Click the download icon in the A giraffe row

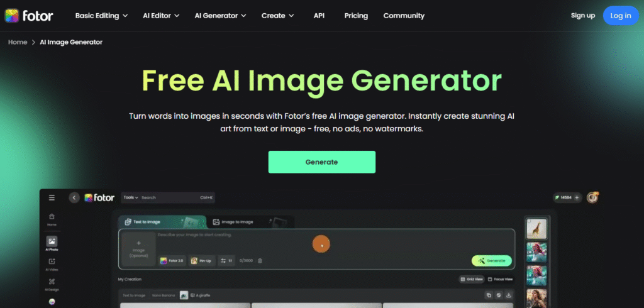click(509, 295)
